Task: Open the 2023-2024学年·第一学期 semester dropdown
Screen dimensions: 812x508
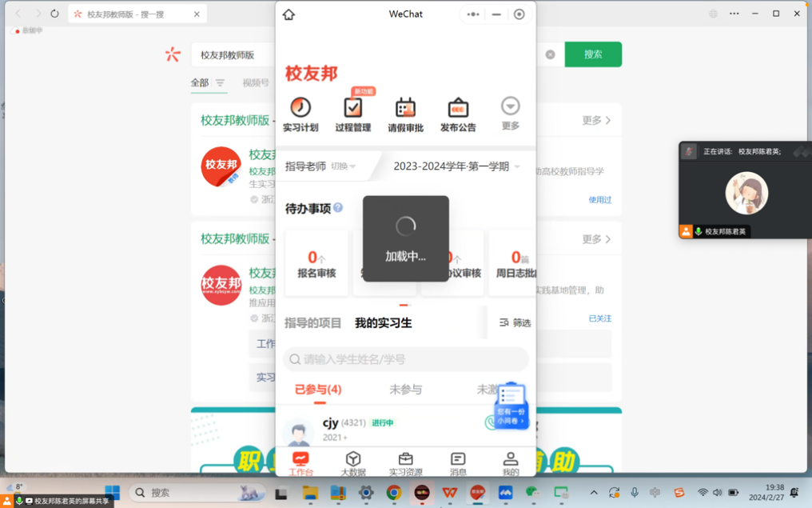Action: coord(456,166)
